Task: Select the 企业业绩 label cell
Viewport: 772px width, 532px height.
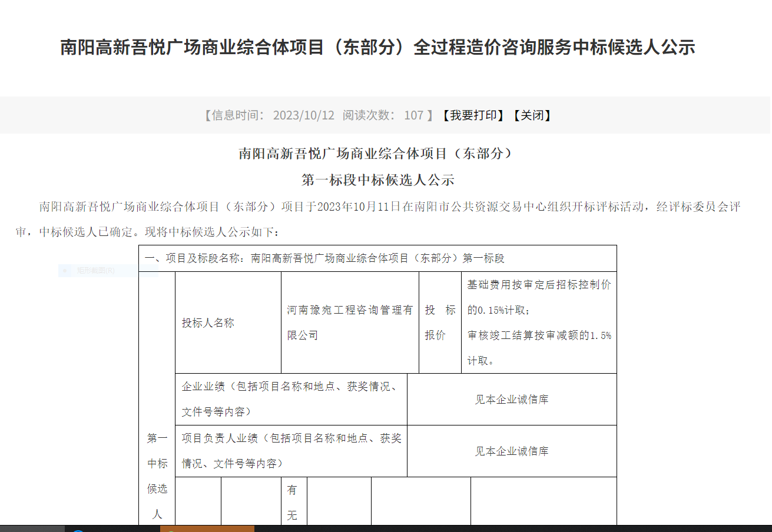Action: [x=291, y=399]
